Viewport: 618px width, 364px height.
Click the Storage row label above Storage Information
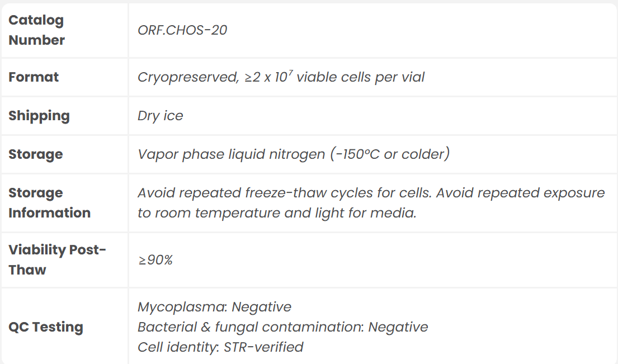36,154
